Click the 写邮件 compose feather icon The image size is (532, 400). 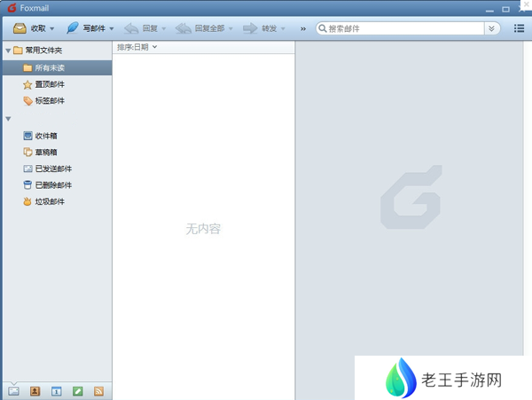[x=73, y=28]
